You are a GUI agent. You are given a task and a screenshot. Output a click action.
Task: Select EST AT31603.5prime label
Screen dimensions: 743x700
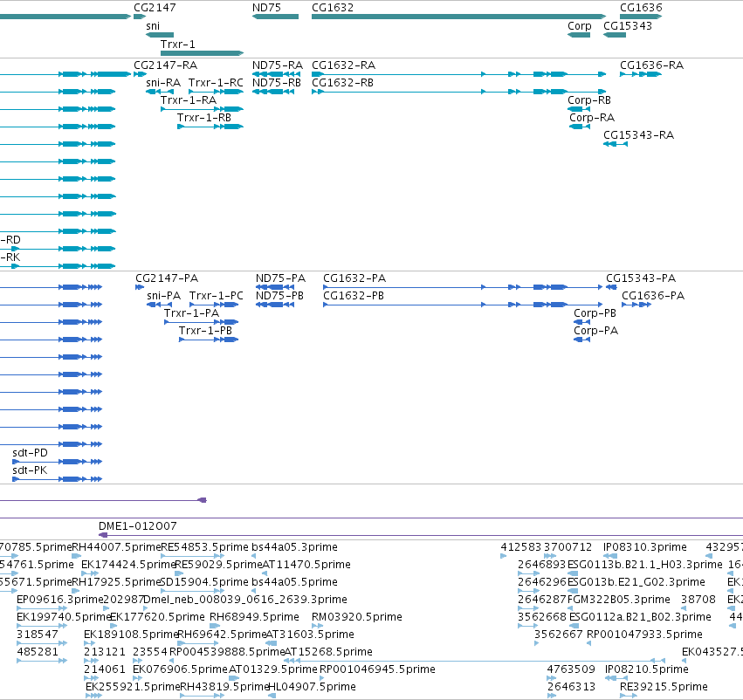[x=310, y=635]
